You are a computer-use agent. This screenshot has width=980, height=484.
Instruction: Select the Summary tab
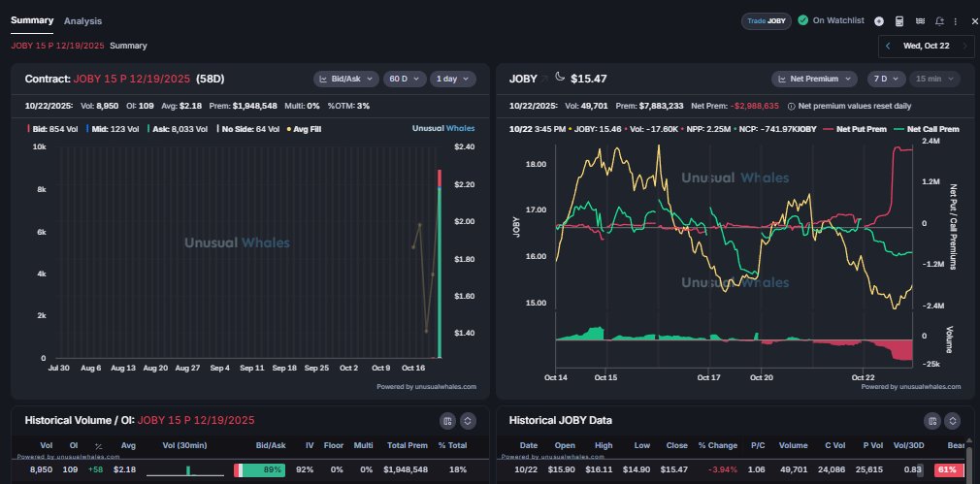(32, 20)
